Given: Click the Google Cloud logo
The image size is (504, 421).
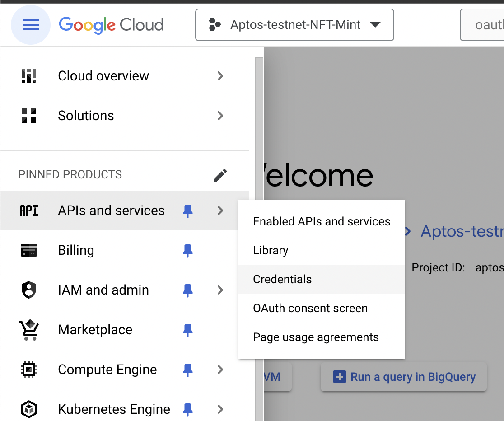Looking at the screenshot, I should click(111, 24).
